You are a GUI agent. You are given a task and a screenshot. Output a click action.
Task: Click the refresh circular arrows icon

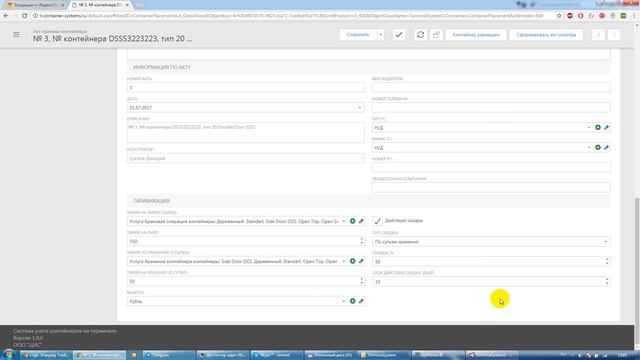coord(420,35)
